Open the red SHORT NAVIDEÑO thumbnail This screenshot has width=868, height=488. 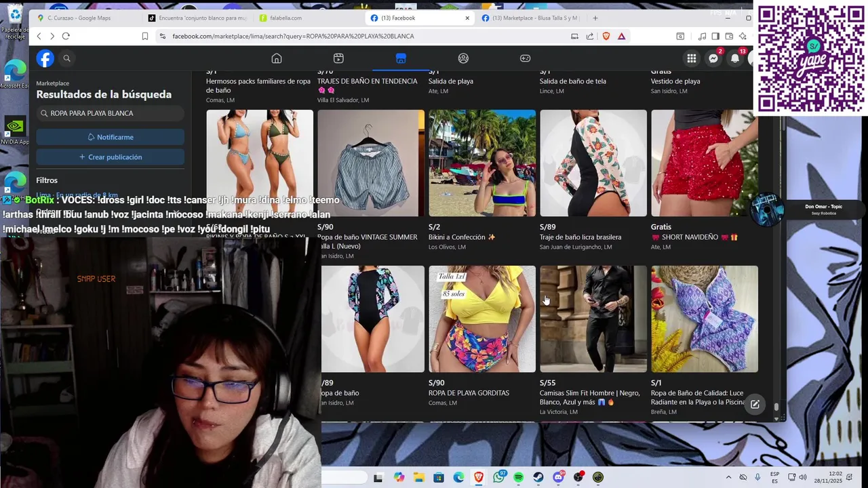click(x=705, y=163)
